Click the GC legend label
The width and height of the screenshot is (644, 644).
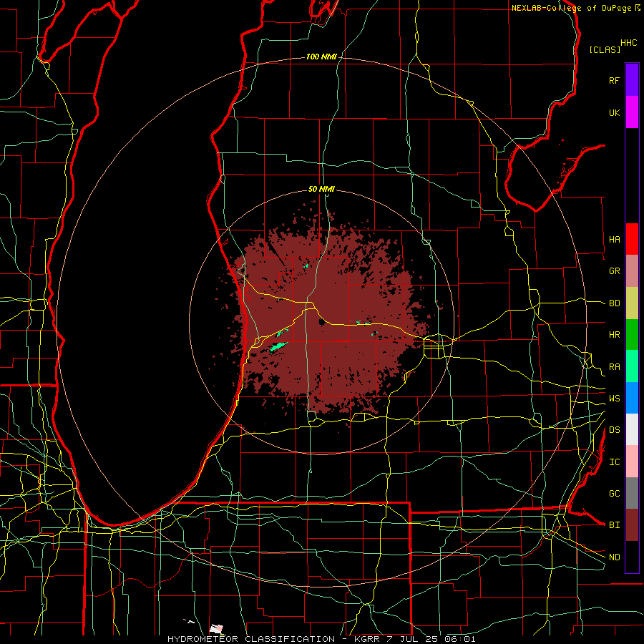coord(614,494)
